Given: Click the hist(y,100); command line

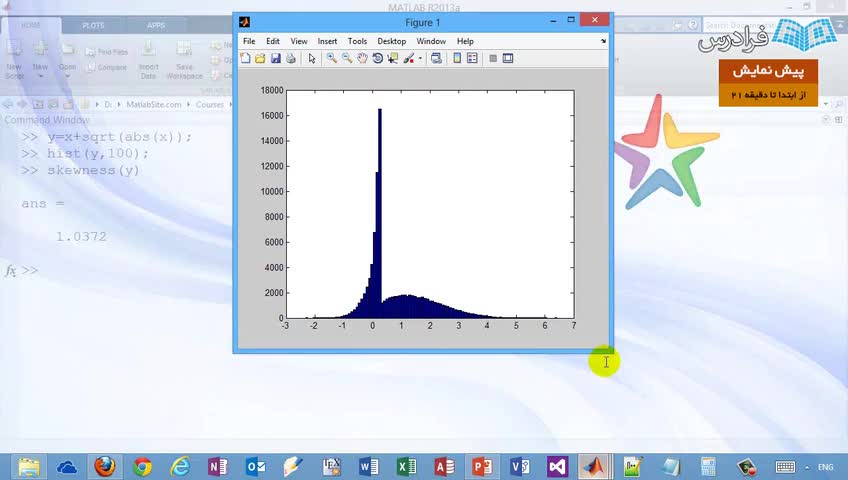Looking at the screenshot, I should 97,154.
